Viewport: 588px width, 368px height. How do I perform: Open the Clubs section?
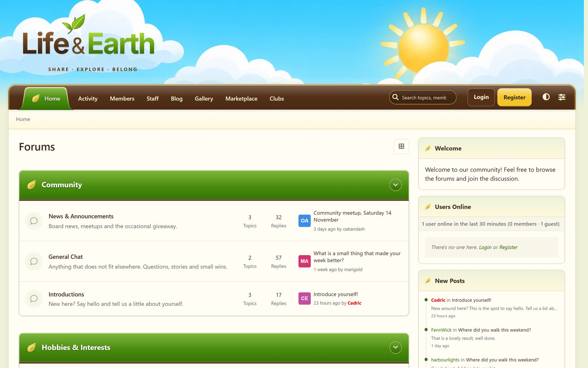[277, 99]
